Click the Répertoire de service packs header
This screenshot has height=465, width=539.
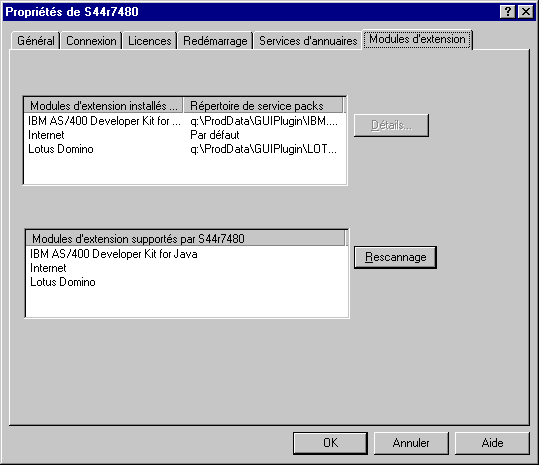[x=263, y=106]
